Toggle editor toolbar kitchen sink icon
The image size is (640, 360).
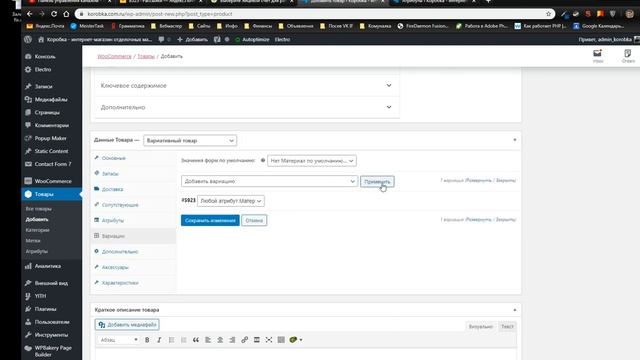coord(281,340)
